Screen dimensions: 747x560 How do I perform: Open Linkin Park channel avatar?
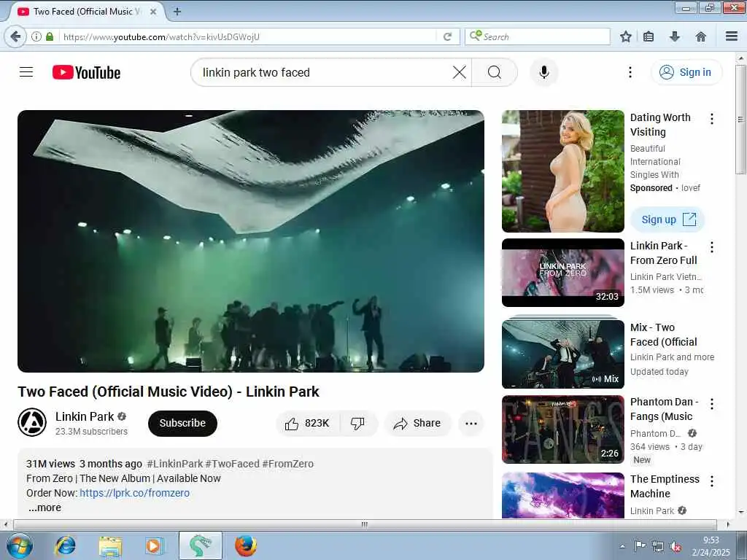tap(32, 422)
